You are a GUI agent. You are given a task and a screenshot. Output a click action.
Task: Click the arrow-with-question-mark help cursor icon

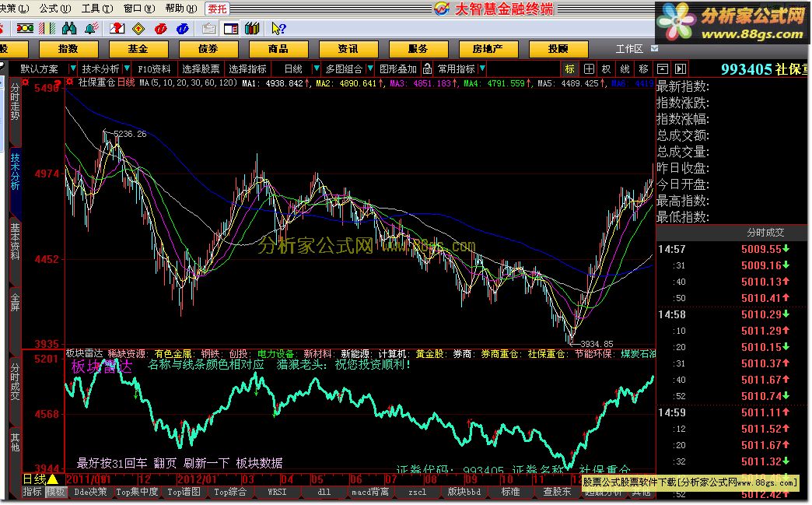coord(278,29)
